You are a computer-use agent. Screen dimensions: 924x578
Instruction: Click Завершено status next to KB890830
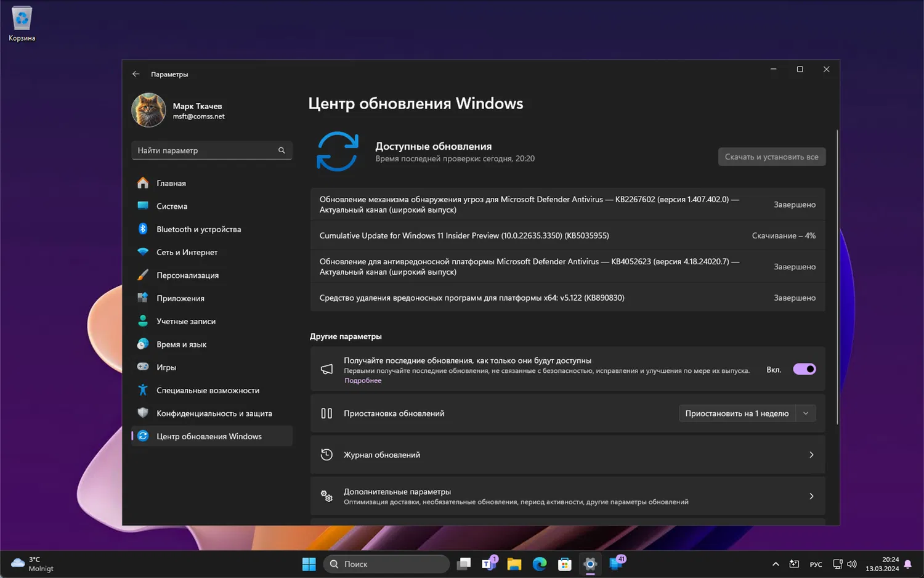click(795, 298)
